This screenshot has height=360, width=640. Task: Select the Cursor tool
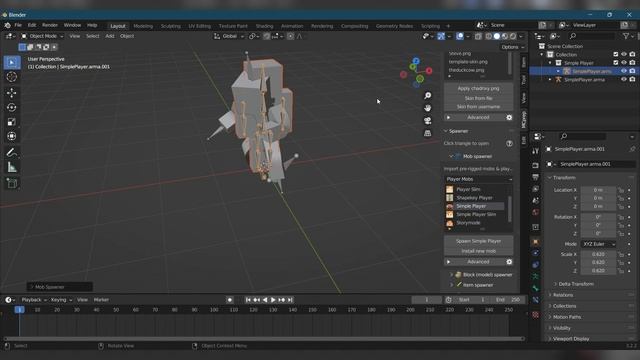tap(12, 77)
